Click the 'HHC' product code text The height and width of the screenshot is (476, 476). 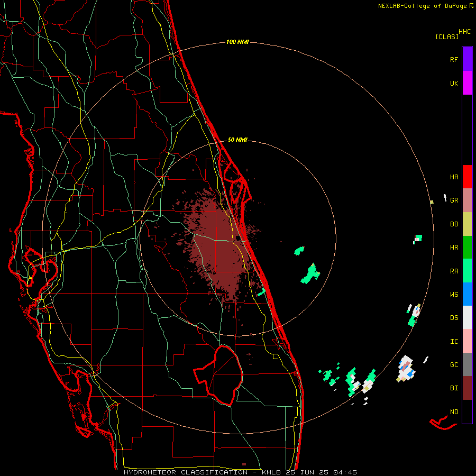click(x=464, y=31)
